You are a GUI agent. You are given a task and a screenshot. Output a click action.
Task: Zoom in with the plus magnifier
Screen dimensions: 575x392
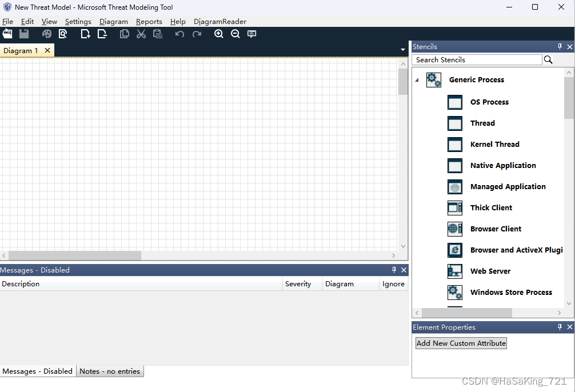(219, 34)
